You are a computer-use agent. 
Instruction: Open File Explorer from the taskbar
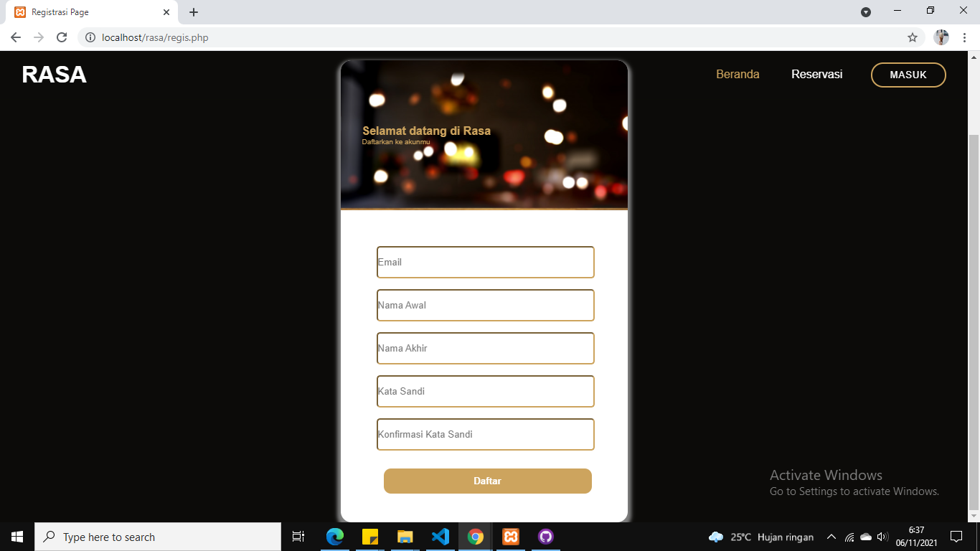(405, 537)
